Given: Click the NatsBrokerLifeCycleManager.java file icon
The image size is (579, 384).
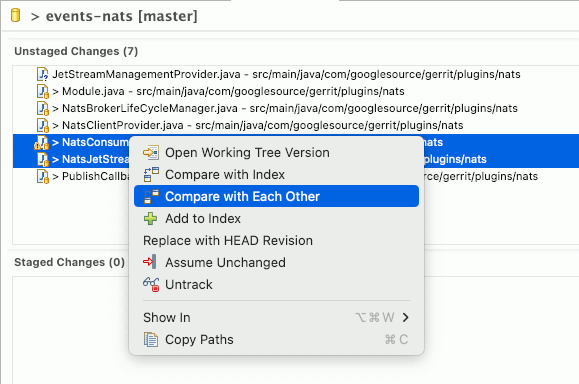Looking at the screenshot, I should pyautogui.click(x=42, y=108).
